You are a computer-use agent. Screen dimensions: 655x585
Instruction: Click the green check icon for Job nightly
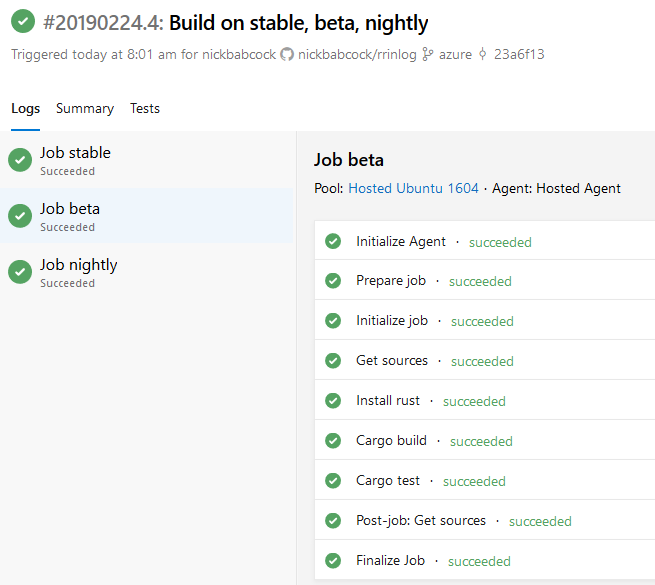tap(20, 272)
